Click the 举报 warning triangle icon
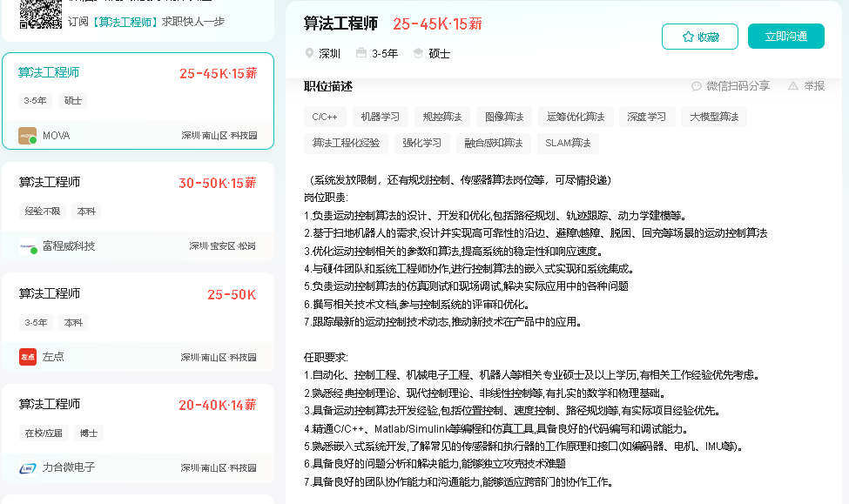Viewport: 849px width, 504px height. coord(792,86)
